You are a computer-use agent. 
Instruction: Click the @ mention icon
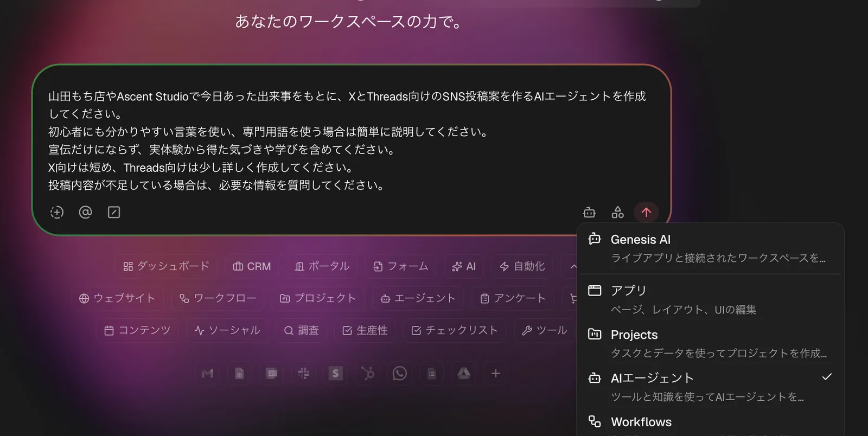click(85, 212)
